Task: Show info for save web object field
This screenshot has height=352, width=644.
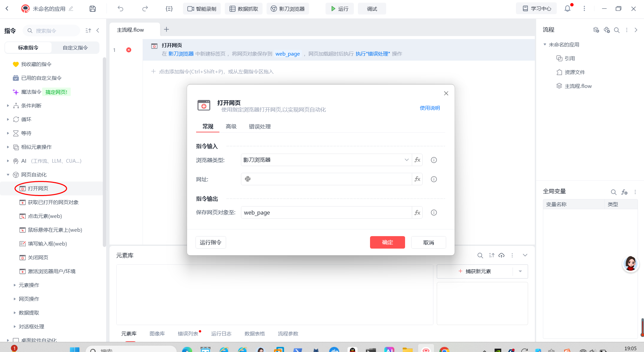Action: tap(434, 213)
